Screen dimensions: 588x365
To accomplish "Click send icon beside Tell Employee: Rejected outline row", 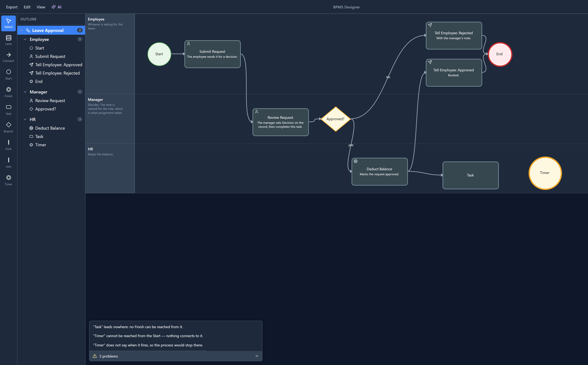I will click(x=31, y=73).
